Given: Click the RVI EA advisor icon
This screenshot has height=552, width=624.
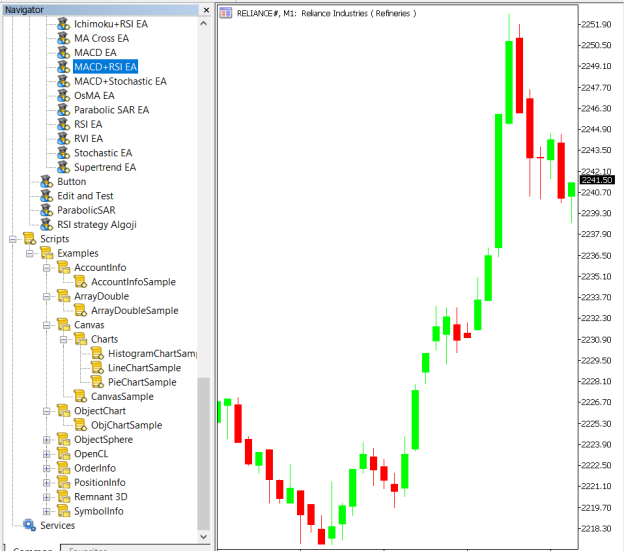Looking at the screenshot, I should [x=63, y=138].
